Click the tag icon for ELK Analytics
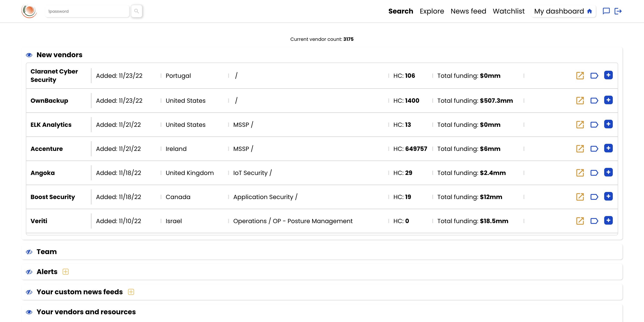Viewport: 644px width, 322px height. tap(594, 124)
